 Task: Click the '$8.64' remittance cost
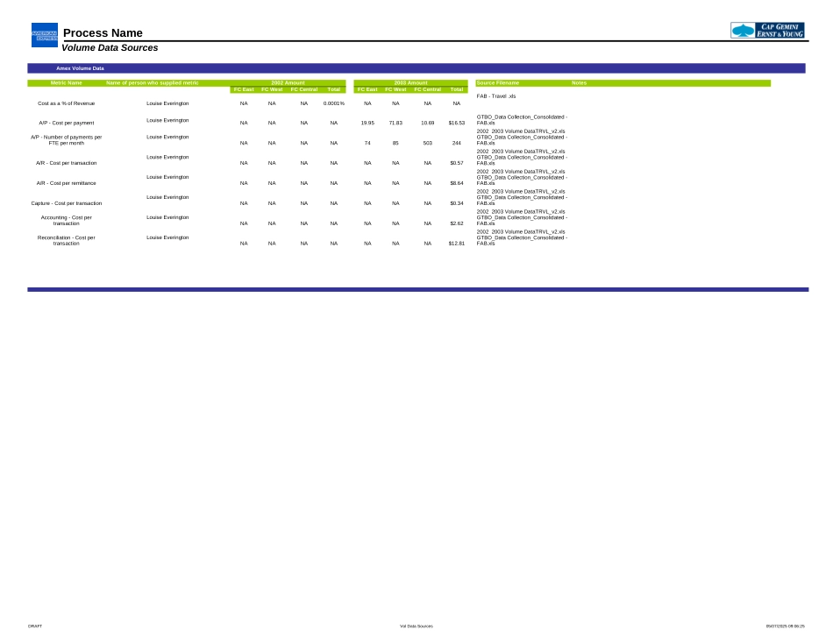(x=457, y=183)
